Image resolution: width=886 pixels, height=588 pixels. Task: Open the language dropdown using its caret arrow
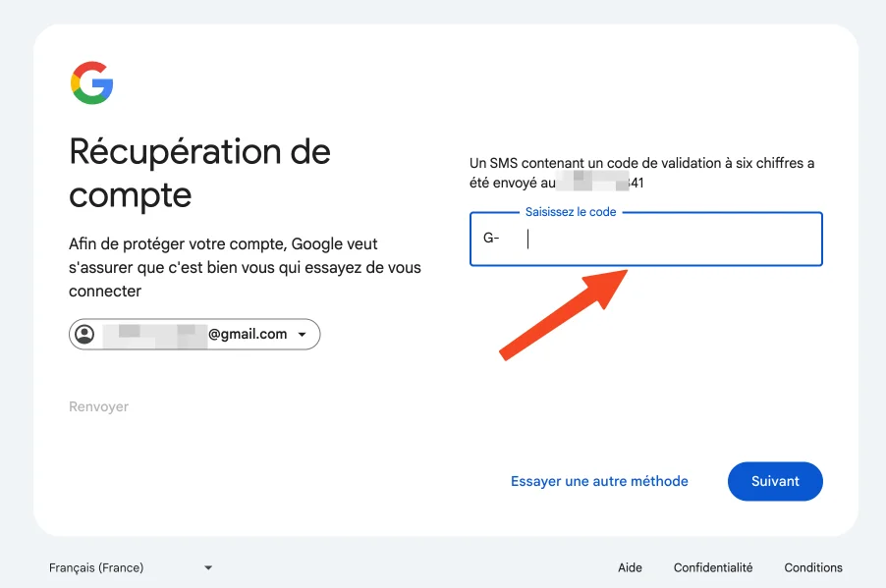(x=207, y=567)
